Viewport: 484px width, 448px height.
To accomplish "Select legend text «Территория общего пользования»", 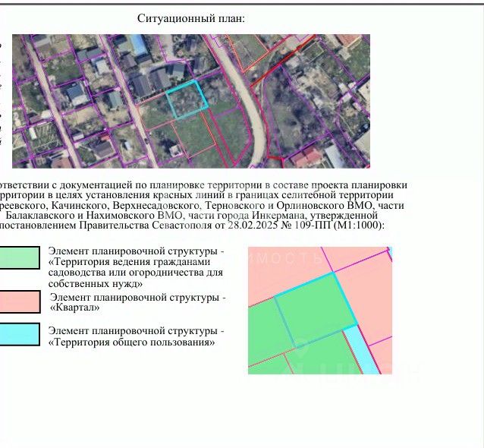I will tap(131, 342).
